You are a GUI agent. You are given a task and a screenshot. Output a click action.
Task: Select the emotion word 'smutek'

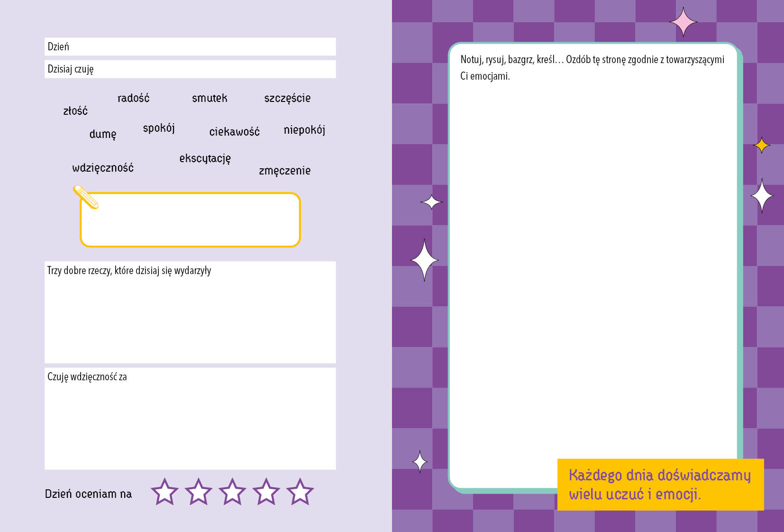(210, 98)
